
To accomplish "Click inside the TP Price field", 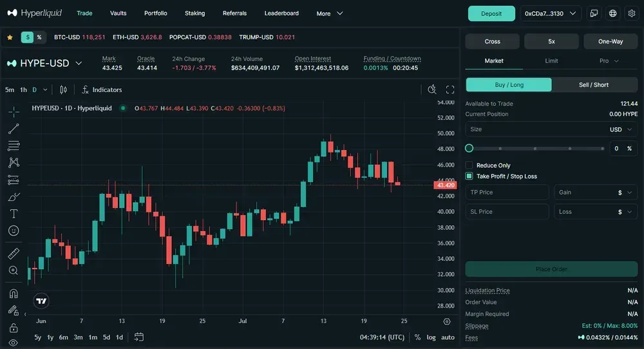I will coord(507,192).
